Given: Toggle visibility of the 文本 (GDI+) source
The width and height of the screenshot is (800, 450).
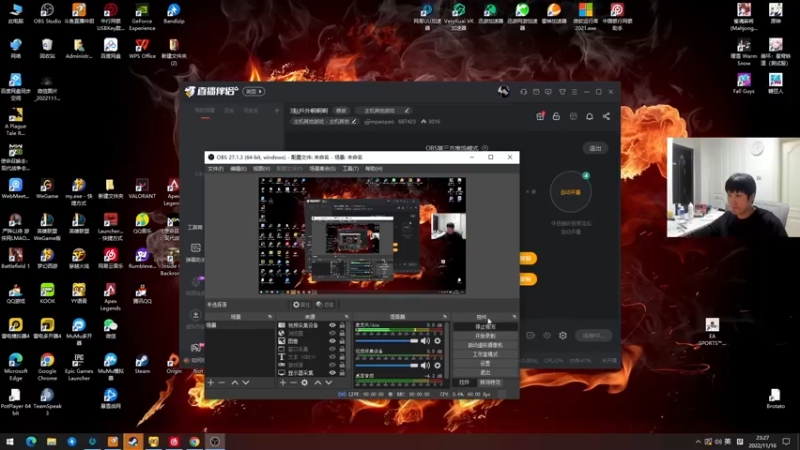Looking at the screenshot, I should [x=333, y=357].
